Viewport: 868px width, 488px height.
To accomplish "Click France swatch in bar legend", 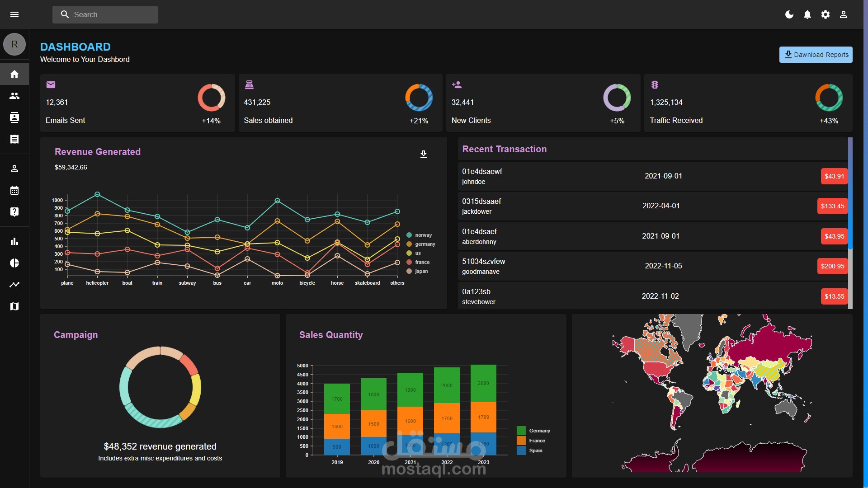I will pos(521,441).
